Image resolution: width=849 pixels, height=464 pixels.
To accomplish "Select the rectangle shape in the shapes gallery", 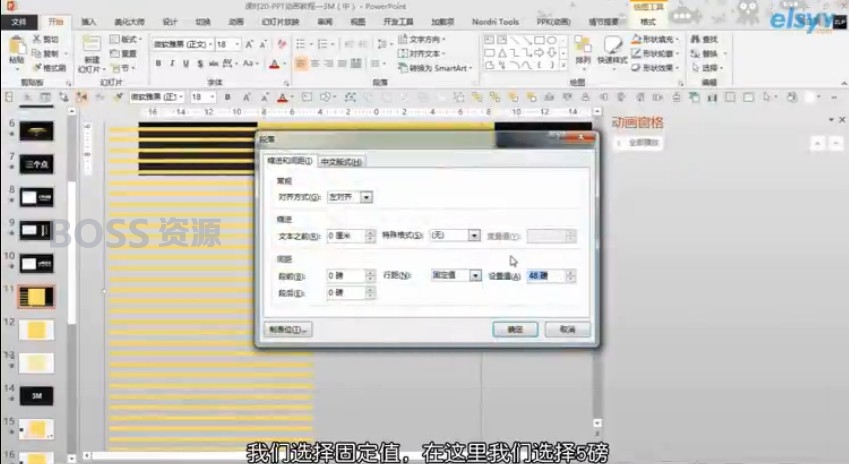I will point(539,40).
